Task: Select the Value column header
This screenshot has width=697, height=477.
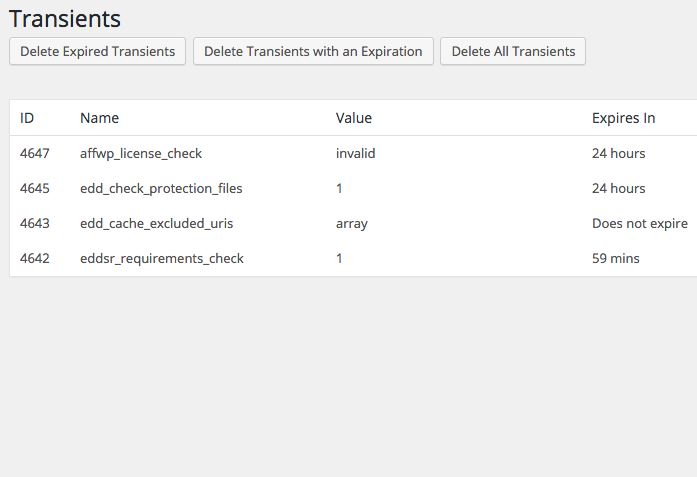Action: coord(354,118)
